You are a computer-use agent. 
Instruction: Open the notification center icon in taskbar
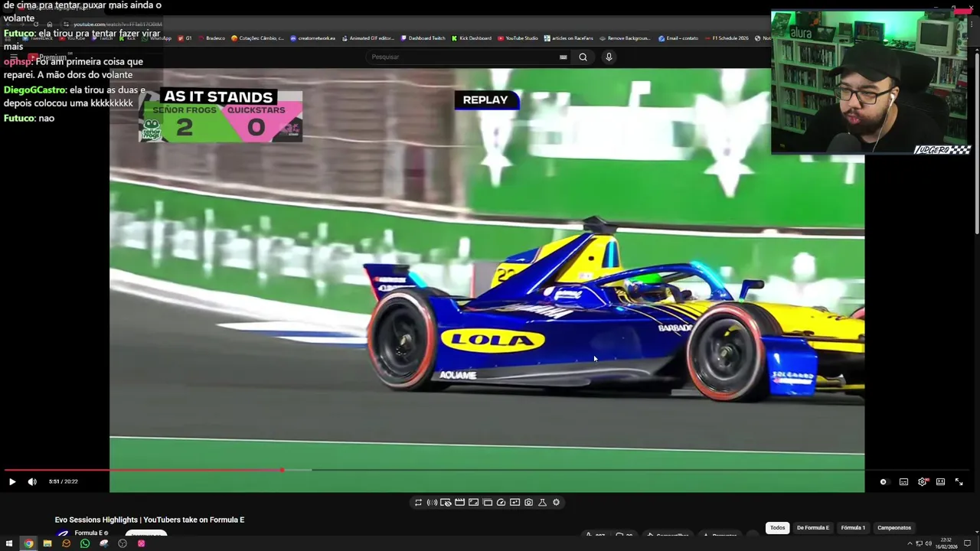(968, 543)
